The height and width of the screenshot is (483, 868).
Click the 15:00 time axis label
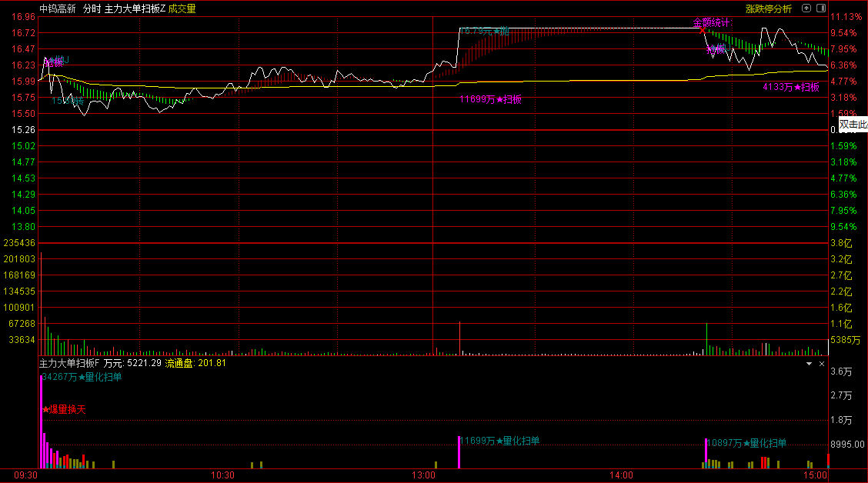[816, 475]
